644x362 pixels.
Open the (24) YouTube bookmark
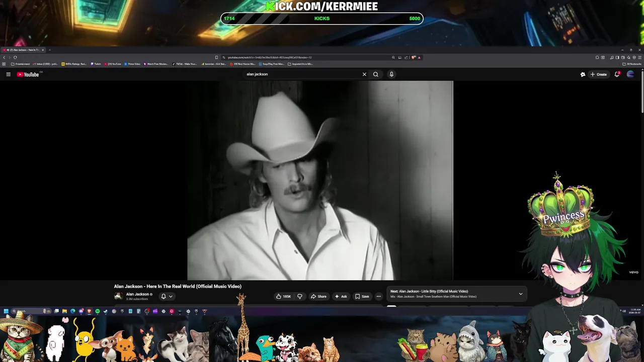point(113,64)
